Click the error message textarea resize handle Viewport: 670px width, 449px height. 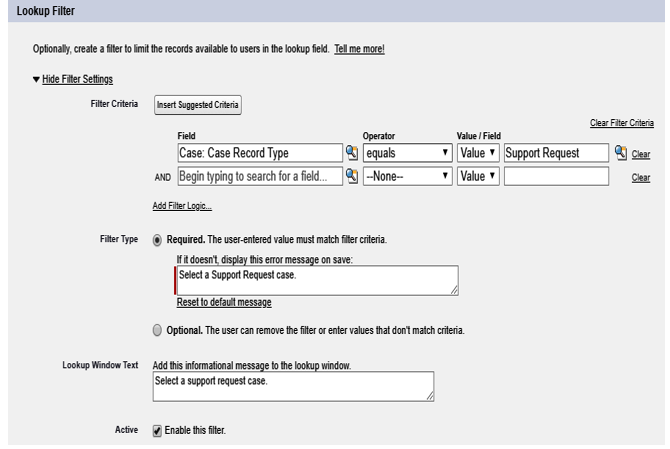[x=454, y=291]
